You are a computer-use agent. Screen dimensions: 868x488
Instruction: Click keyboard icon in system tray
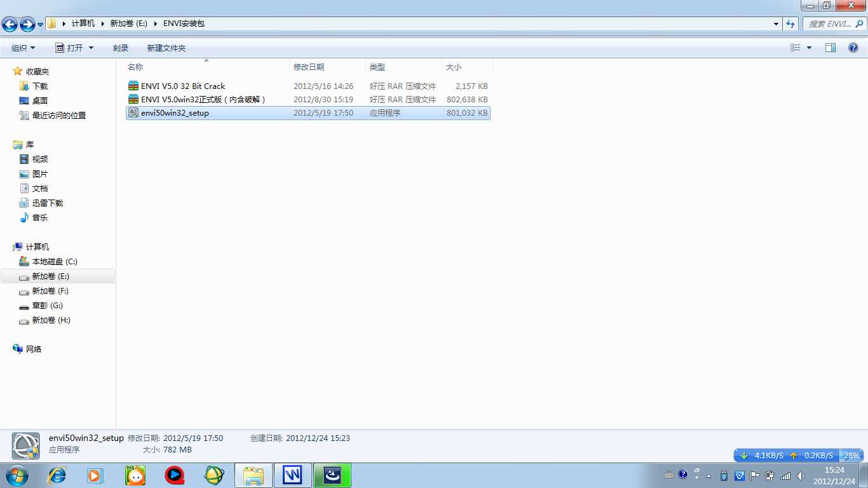coord(669,475)
